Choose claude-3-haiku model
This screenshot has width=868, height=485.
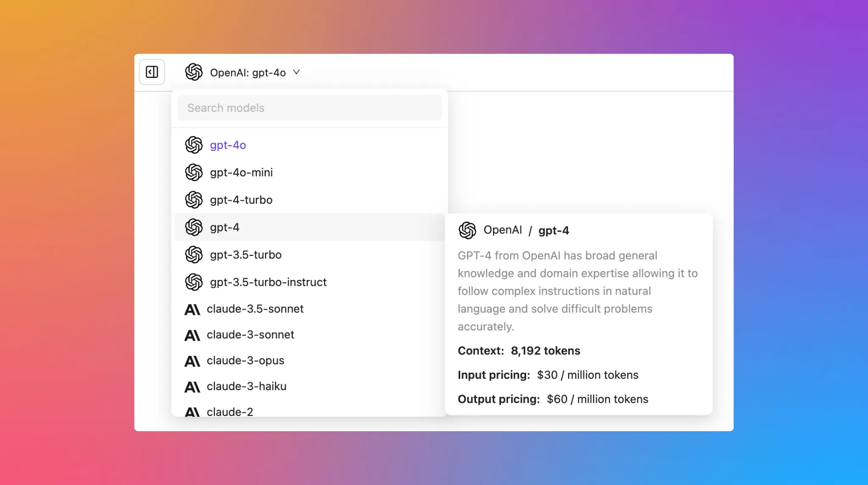[x=309, y=386]
